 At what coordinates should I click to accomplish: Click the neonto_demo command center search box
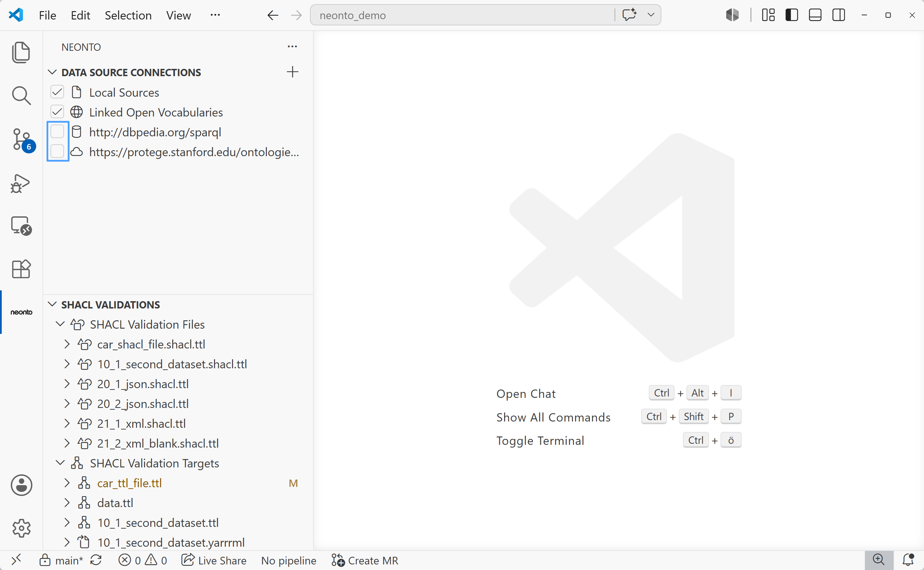pos(462,15)
